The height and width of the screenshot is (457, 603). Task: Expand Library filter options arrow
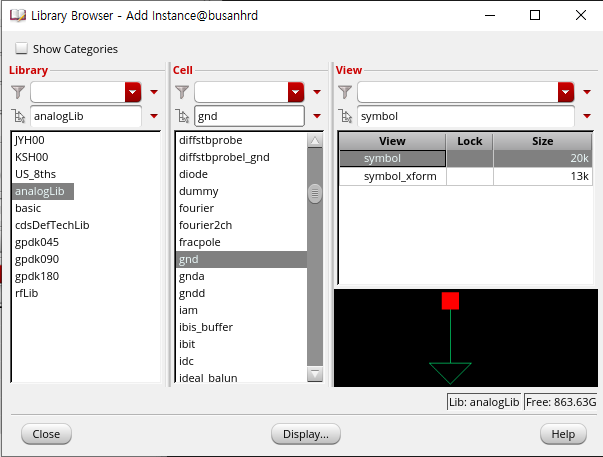pos(154,92)
